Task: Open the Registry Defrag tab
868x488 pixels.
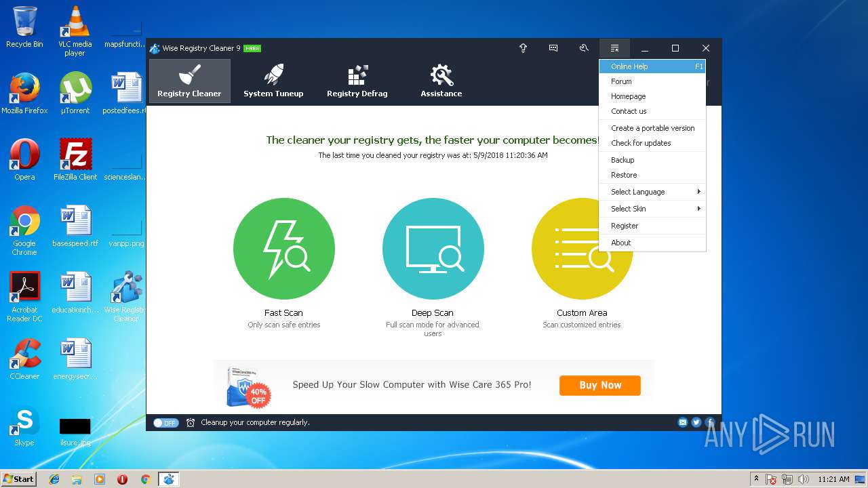Action: [x=357, y=81]
